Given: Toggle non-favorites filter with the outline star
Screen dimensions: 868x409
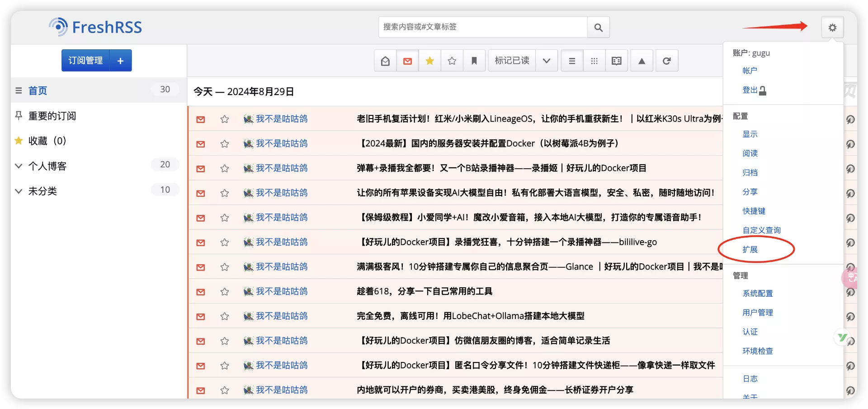Looking at the screenshot, I should coord(452,61).
